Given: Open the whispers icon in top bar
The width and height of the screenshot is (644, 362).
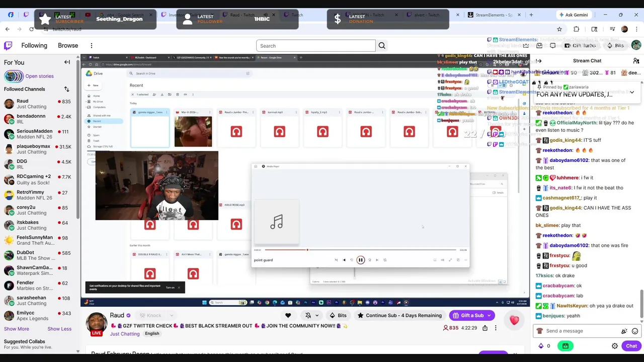Looking at the screenshot, I should (x=553, y=45).
